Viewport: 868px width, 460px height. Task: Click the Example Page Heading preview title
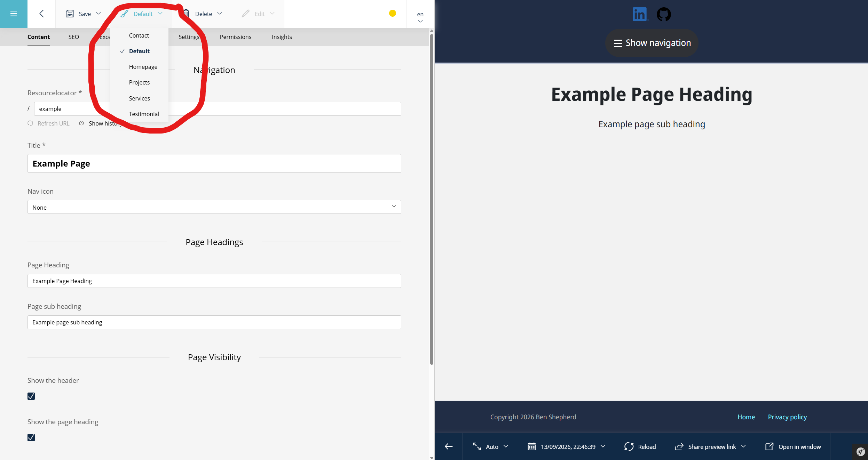pyautogui.click(x=652, y=95)
